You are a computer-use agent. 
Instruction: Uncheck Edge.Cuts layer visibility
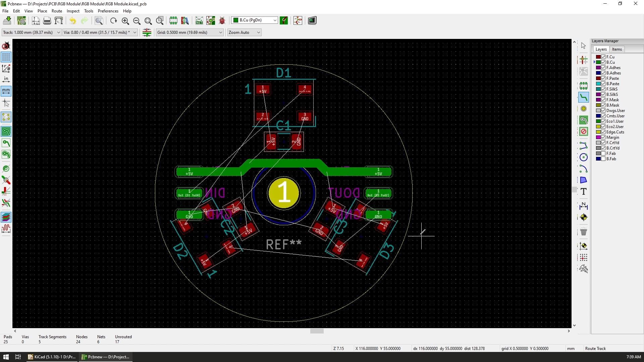603,132
